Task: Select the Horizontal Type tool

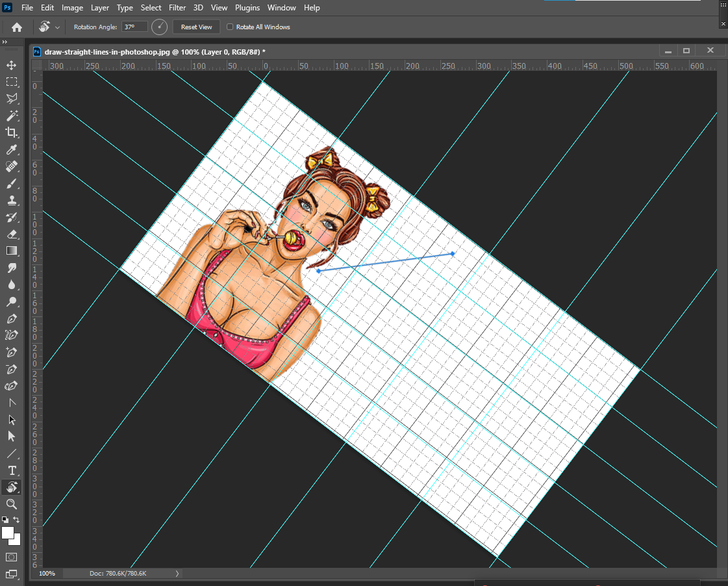Action: point(12,470)
